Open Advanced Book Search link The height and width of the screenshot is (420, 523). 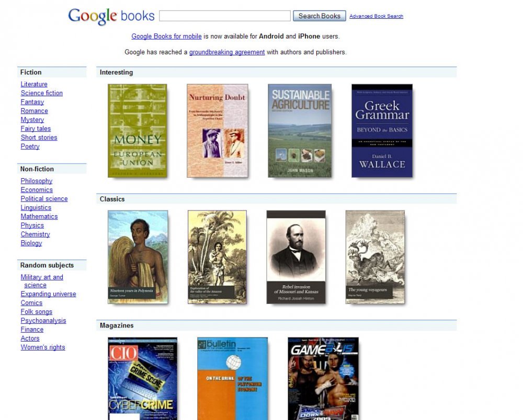tap(376, 16)
